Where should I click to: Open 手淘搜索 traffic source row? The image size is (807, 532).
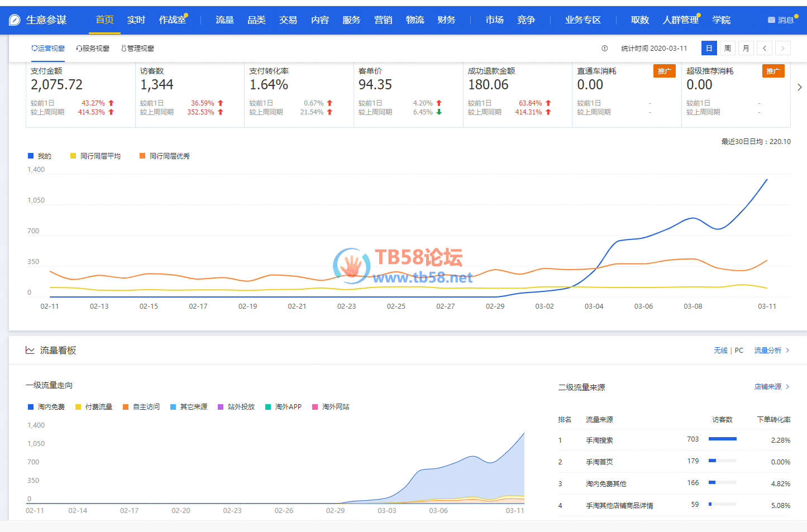[x=599, y=440]
